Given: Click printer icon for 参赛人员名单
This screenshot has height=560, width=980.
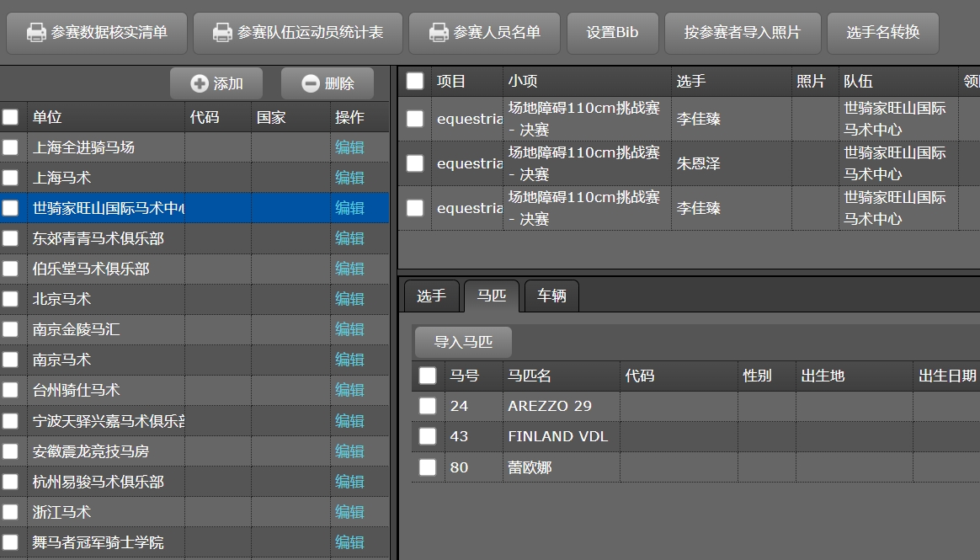Looking at the screenshot, I should coord(438,33).
